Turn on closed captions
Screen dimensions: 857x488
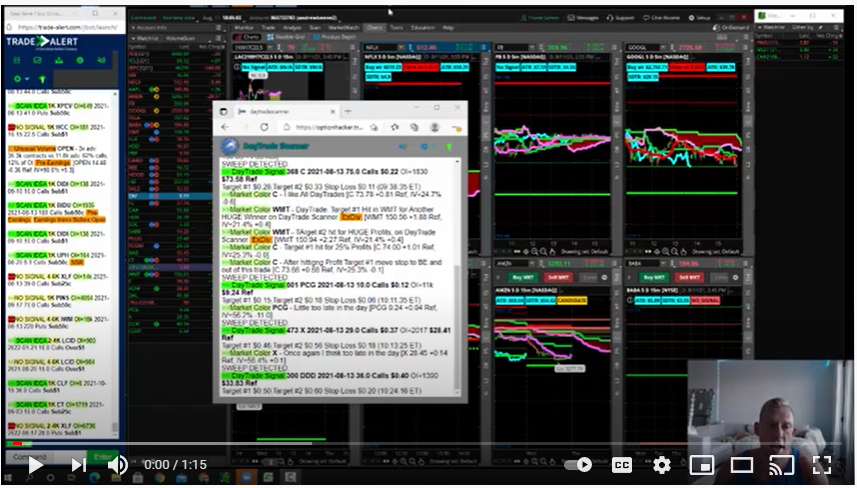point(621,465)
